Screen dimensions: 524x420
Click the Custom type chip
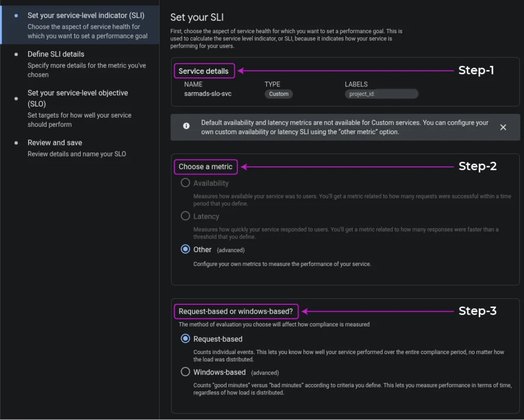click(279, 94)
